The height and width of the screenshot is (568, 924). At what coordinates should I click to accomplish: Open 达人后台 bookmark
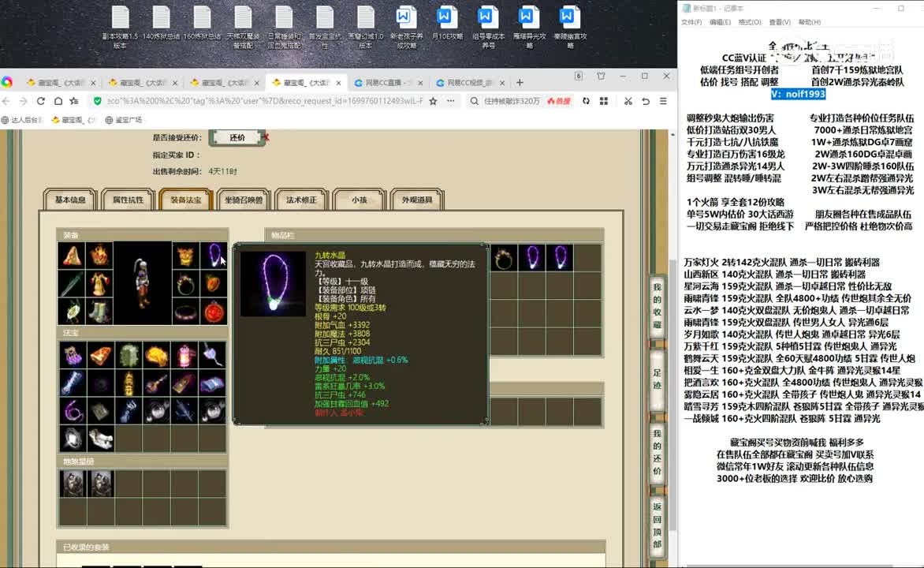pos(22,120)
